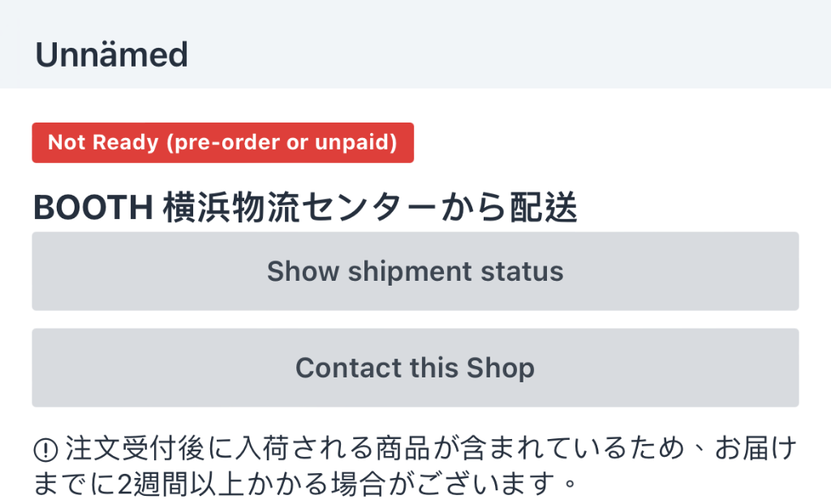Viewport: 831px width, 504px height.
Task: Check shipping progress with Show shipment status
Action: click(x=415, y=271)
